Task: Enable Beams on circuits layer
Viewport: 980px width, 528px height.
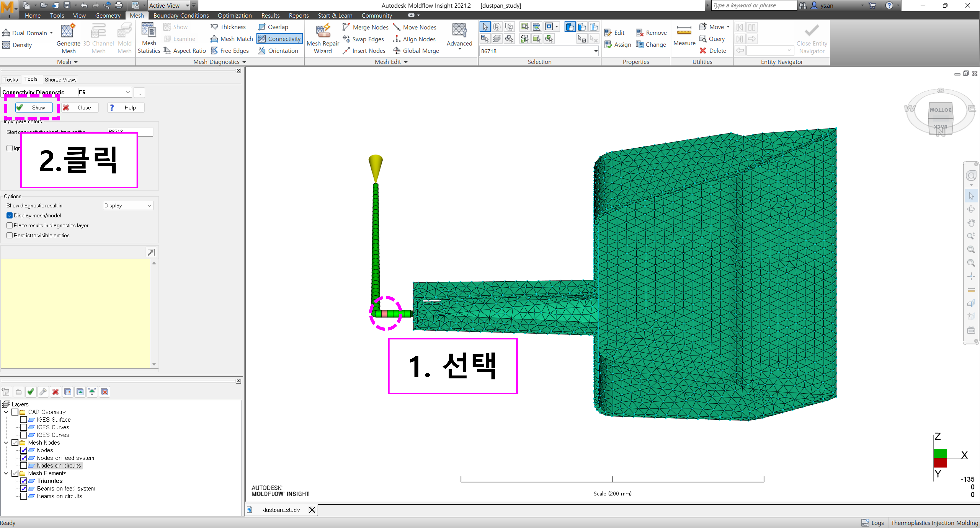Action: [24, 496]
